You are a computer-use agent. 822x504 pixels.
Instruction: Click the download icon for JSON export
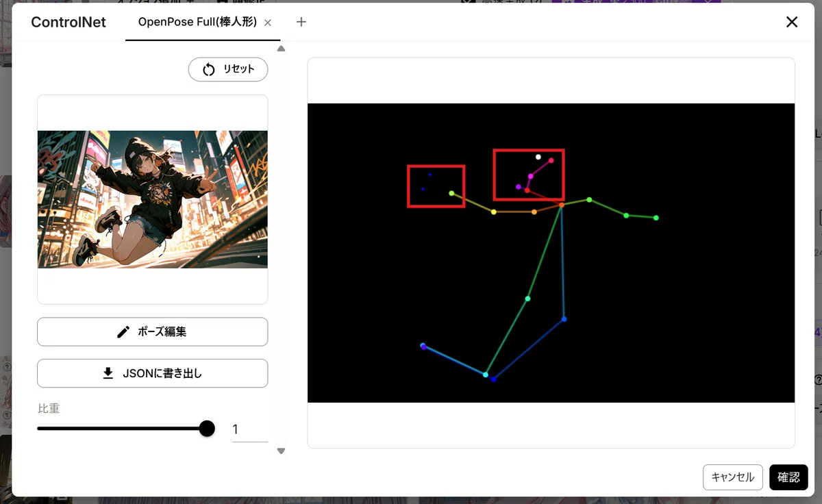tap(108, 373)
